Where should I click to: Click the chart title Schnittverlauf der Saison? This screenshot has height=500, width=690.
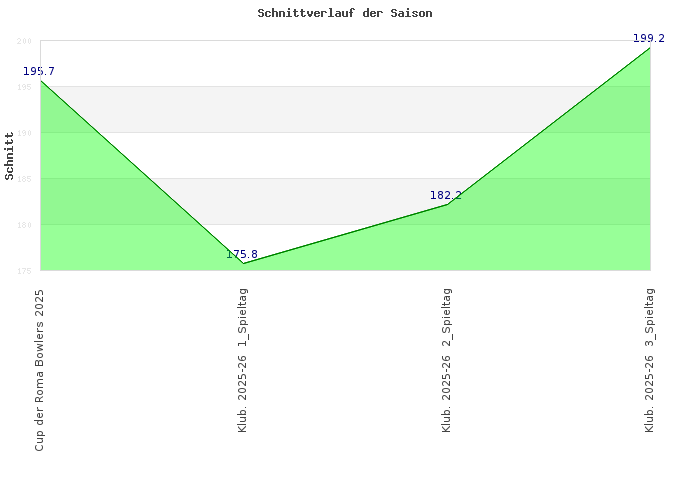coord(344,14)
